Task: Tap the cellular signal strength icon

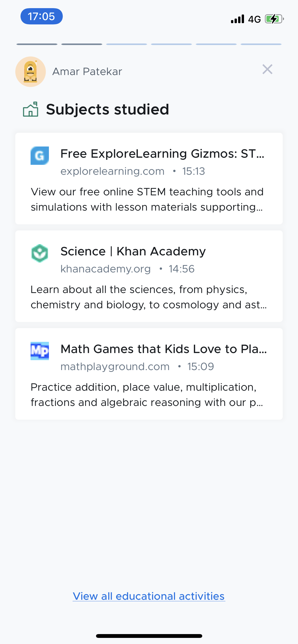Action: pyautogui.click(x=237, y=19)
